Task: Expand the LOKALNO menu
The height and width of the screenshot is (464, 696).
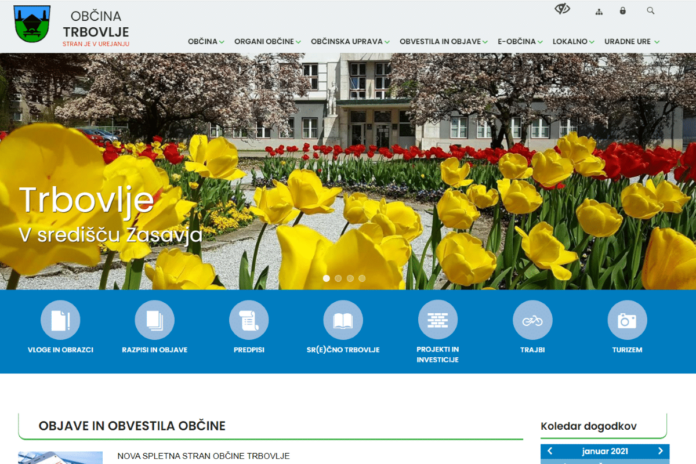Action: click(x=573, y=41)
